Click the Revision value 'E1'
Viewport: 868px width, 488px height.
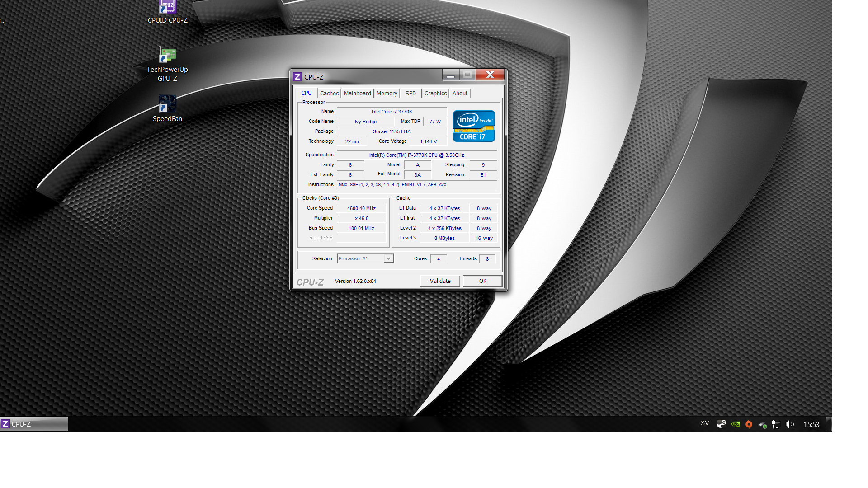(483, 175)
